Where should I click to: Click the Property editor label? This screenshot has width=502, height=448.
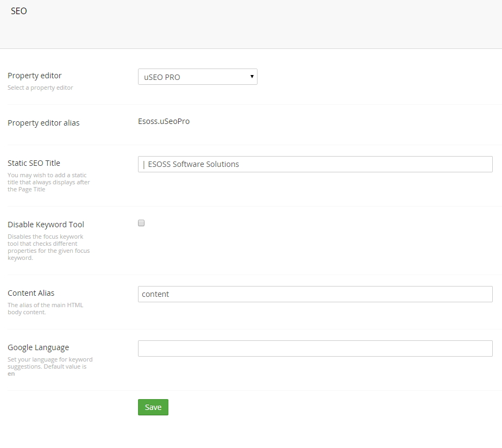(x=35, y=76)
